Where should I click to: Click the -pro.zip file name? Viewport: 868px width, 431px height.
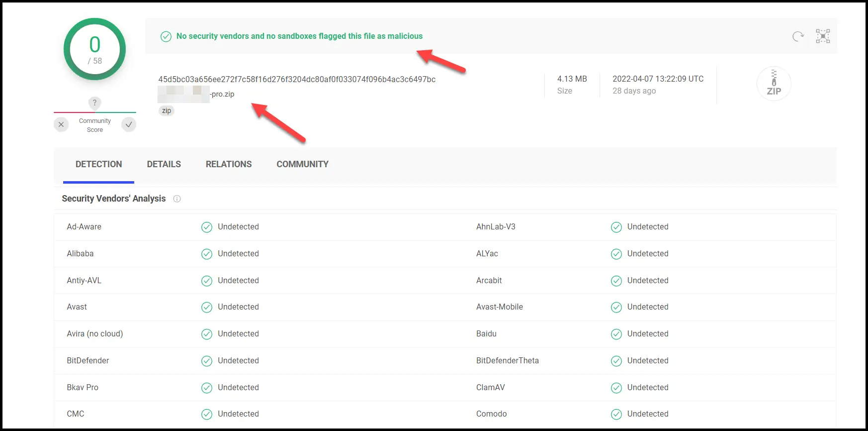point(222,94)
